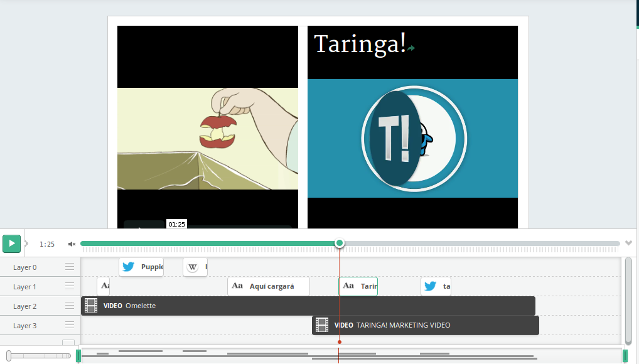639x364 pixels.
Task: Select the Layer 2 label
Action: coord(25,306)
